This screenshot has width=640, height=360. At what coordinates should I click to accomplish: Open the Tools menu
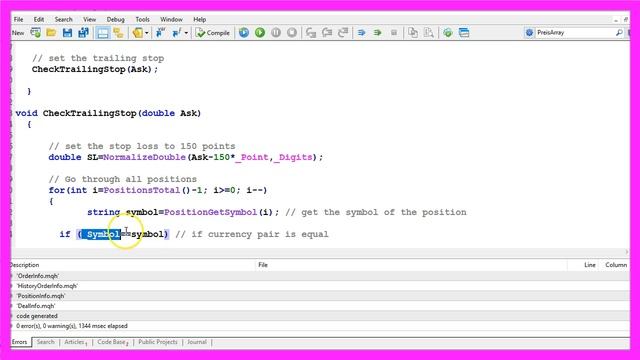142,19
